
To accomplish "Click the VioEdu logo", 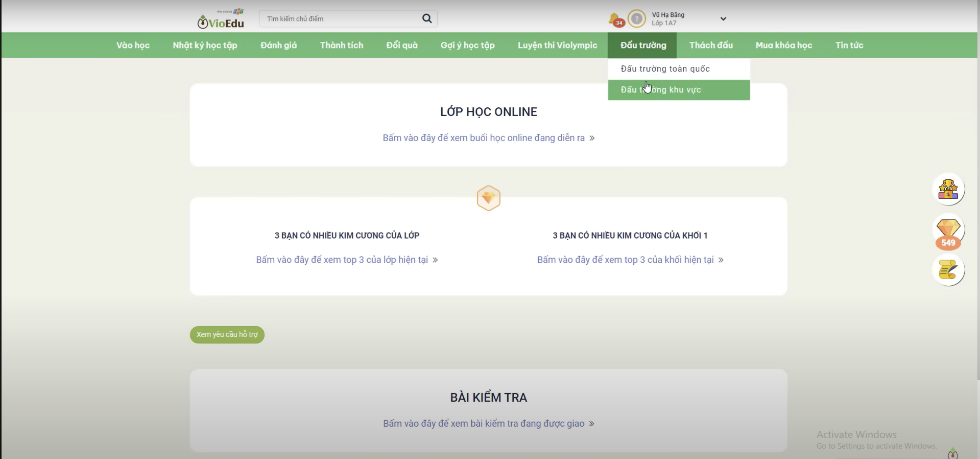I will tap(221, 19).
